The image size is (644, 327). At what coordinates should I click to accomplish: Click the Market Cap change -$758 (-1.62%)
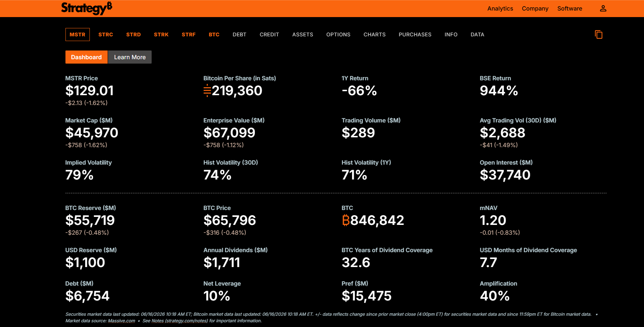pos(86,145)
